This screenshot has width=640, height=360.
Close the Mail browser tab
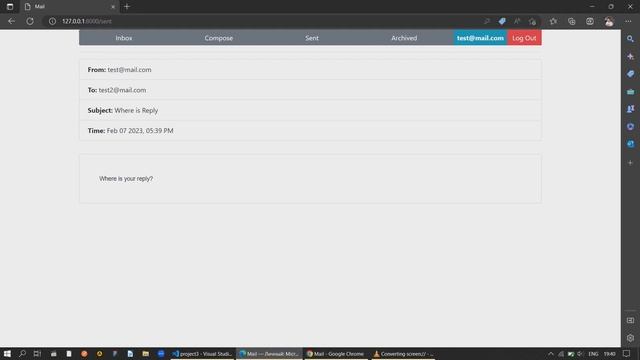(113, 7)
